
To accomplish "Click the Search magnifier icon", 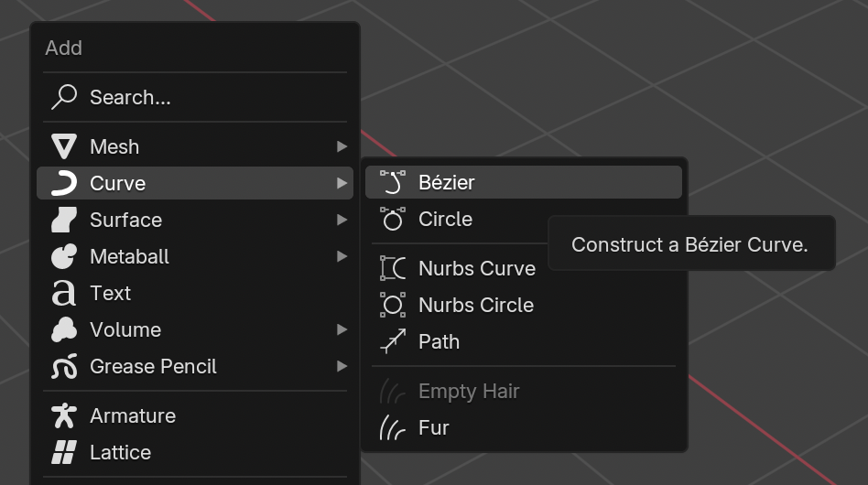I will pyautogui.click(x=64, y=97).
